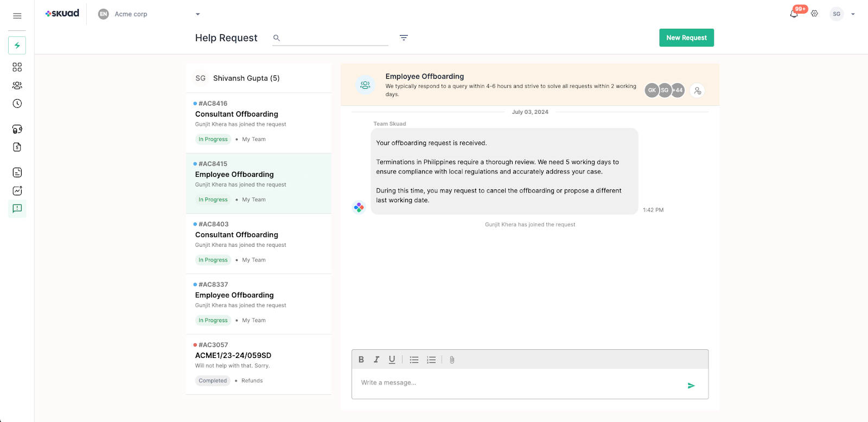Image resolution: width=868 pixels, height=422 pixels.
Task: Click the Employee Offboarding category icon
Action: pyautogui.click(x=365, y=85)
